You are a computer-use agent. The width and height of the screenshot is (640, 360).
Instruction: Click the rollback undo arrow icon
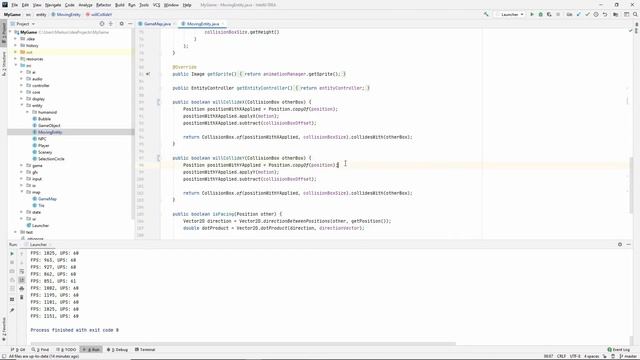click(x=605, y=14)
